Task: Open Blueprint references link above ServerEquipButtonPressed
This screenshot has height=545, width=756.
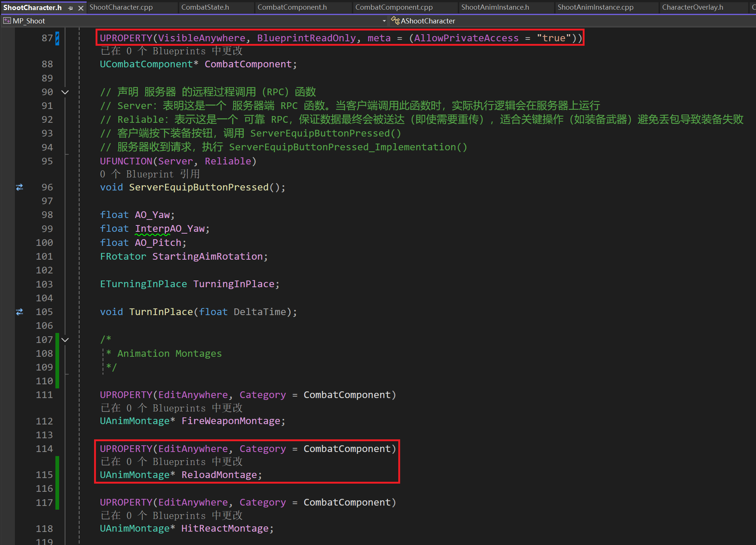Action: click(150, 174)
